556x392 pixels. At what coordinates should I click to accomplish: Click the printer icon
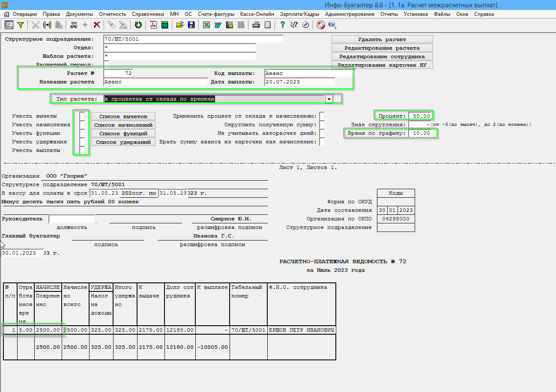[x=256, y=25]
